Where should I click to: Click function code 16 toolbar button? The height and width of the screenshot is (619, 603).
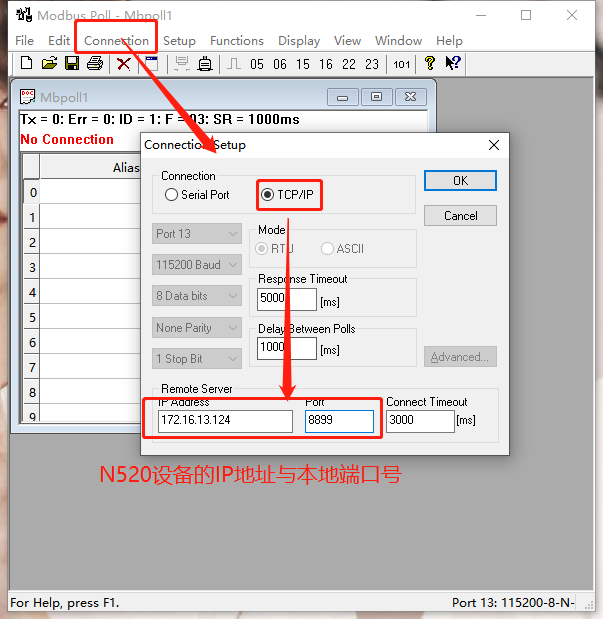pos(326,64)
